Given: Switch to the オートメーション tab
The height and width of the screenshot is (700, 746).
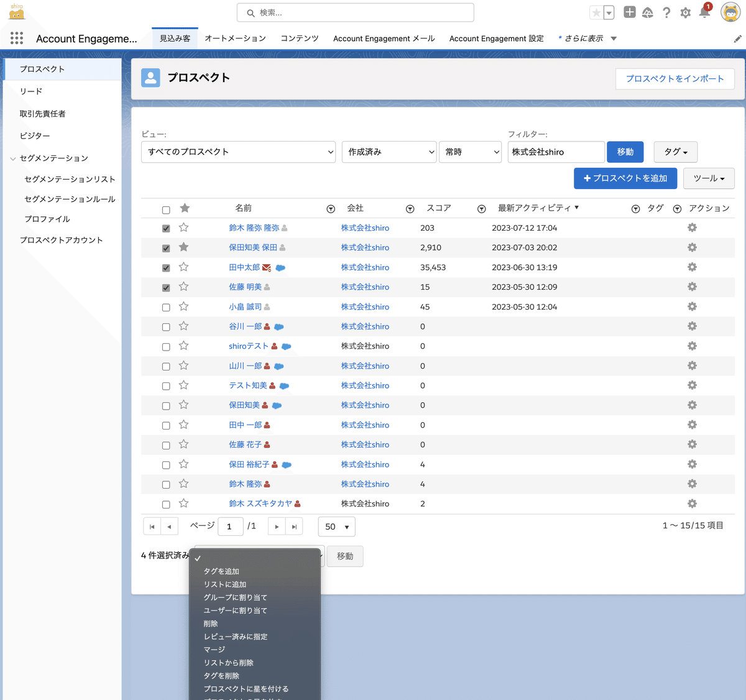Looking at the screenshot, I should click(235, 39).
